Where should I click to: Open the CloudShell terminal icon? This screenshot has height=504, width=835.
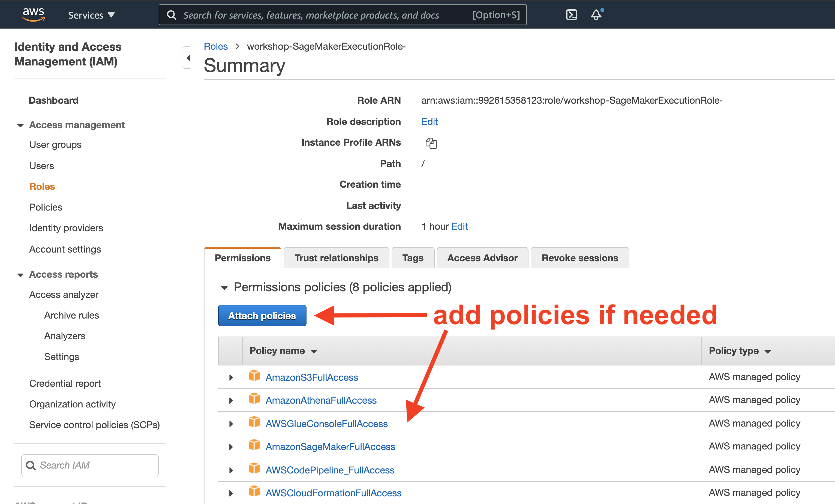click(571, 15)
